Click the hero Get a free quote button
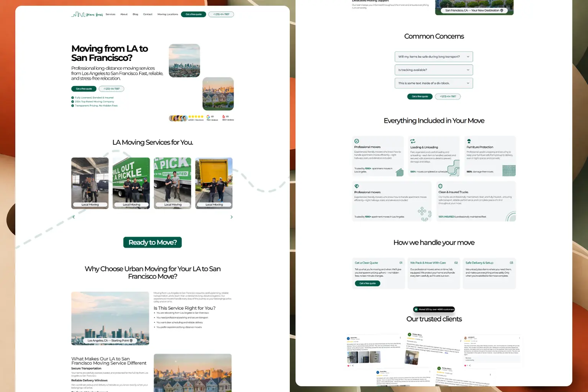Viewport: 588px width, 392px height. coord(84,89)
